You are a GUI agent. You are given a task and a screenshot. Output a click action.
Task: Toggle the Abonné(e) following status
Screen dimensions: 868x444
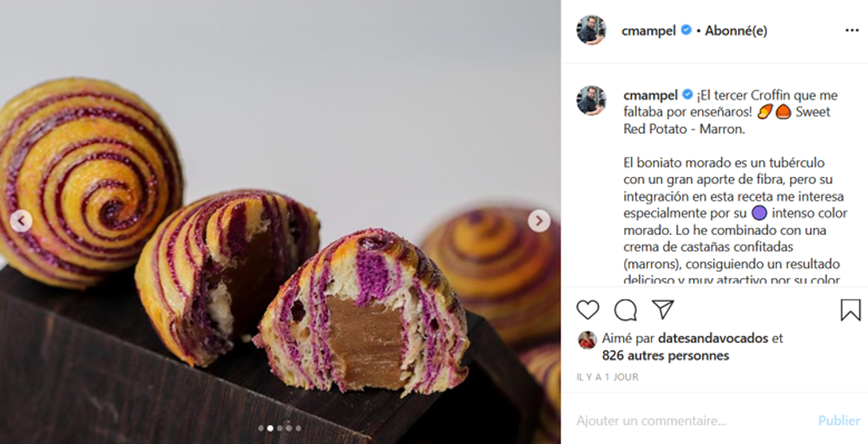(736, 31)
